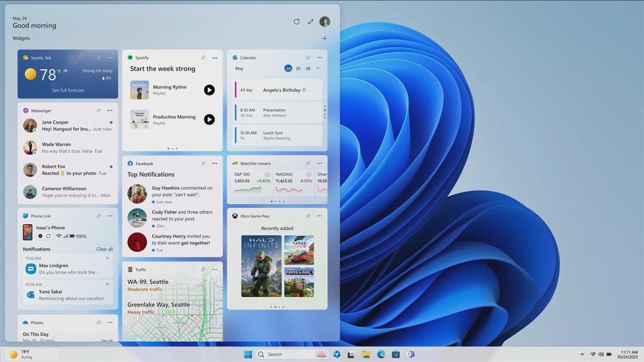
Task: Add a new widget with the plus icon
Action: point(324,38)
